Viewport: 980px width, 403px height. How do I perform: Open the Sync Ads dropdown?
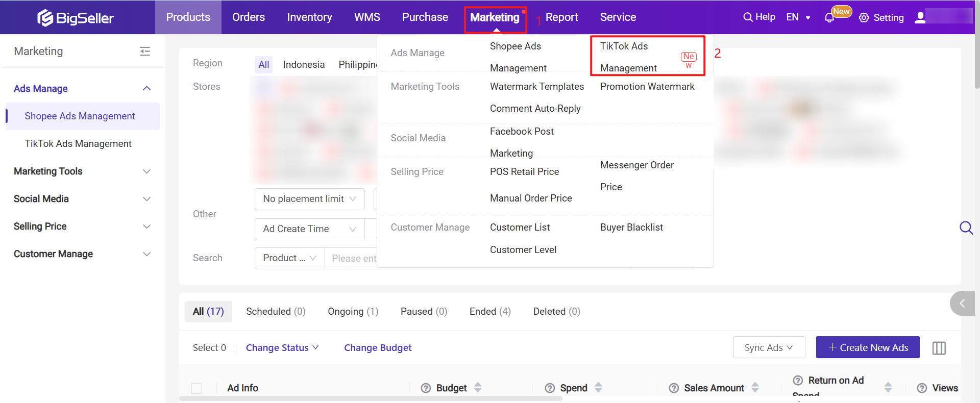pyautogui.click(x=769, y=347)
